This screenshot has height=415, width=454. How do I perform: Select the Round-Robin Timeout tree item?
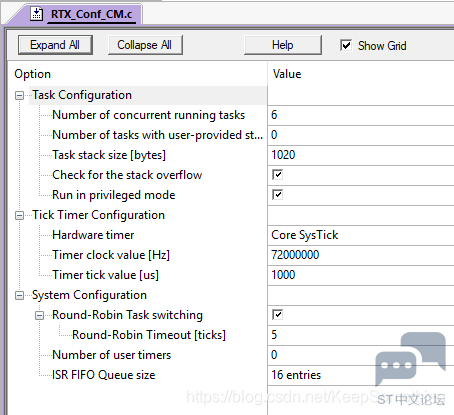(x=149, y=335)
